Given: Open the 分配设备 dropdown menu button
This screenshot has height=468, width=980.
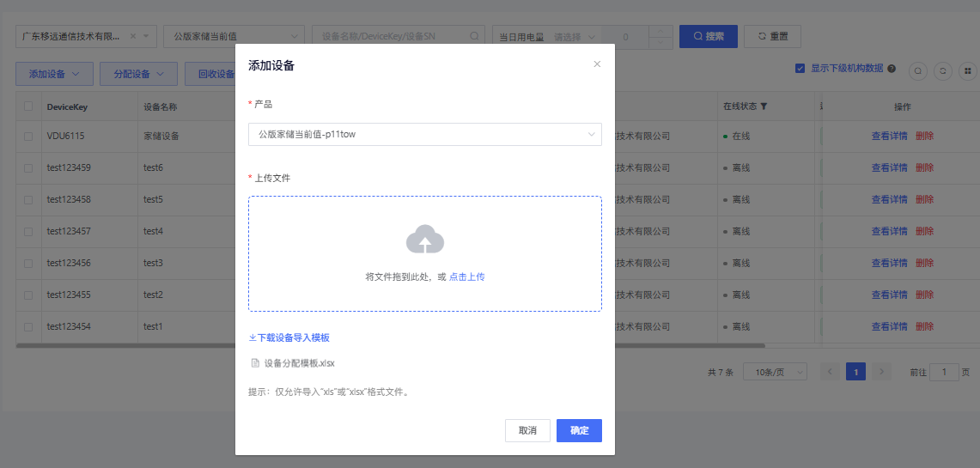Looking at the screenshot, I should [138, 74].
